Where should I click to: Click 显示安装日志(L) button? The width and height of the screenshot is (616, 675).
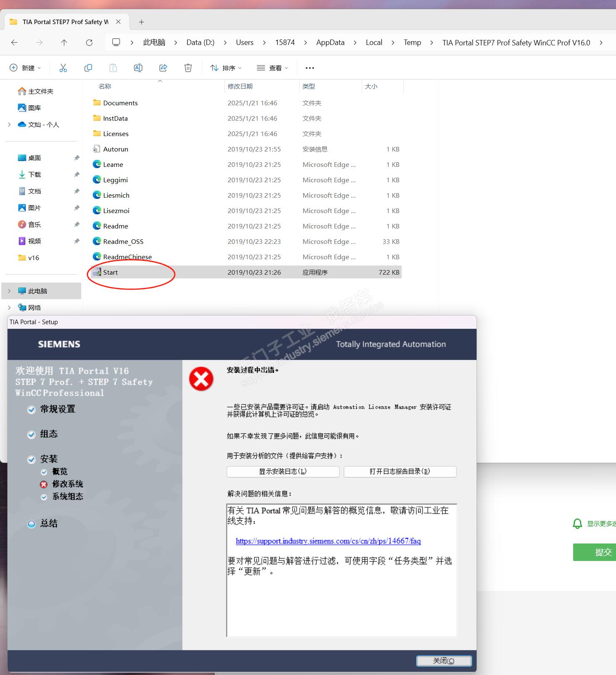pos(283,472)
